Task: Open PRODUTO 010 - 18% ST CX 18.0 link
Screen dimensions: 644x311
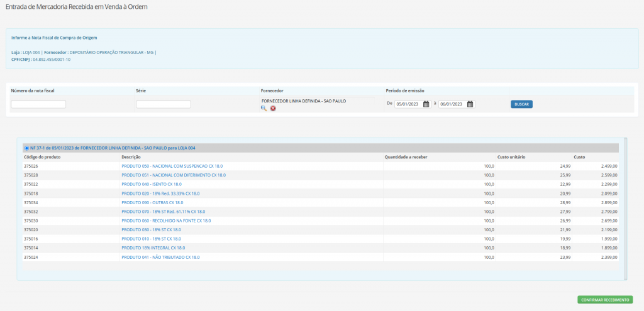Action: 151,239
